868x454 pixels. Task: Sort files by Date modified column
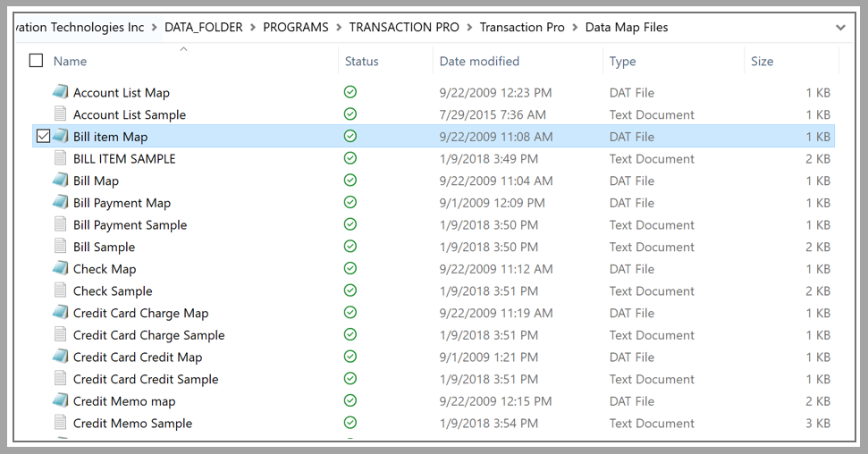coord(479,61)
